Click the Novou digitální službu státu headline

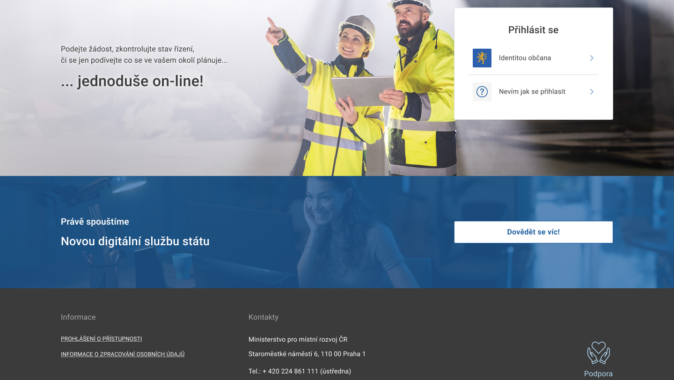(x=135, y=241)
